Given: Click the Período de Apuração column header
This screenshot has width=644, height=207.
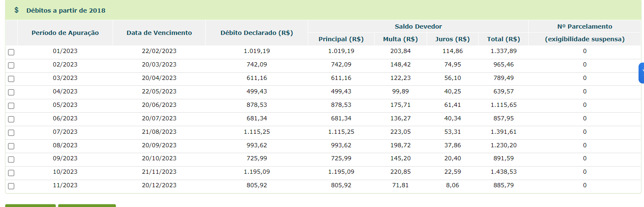Looking at the screenshot, I should tap(65, 33).
